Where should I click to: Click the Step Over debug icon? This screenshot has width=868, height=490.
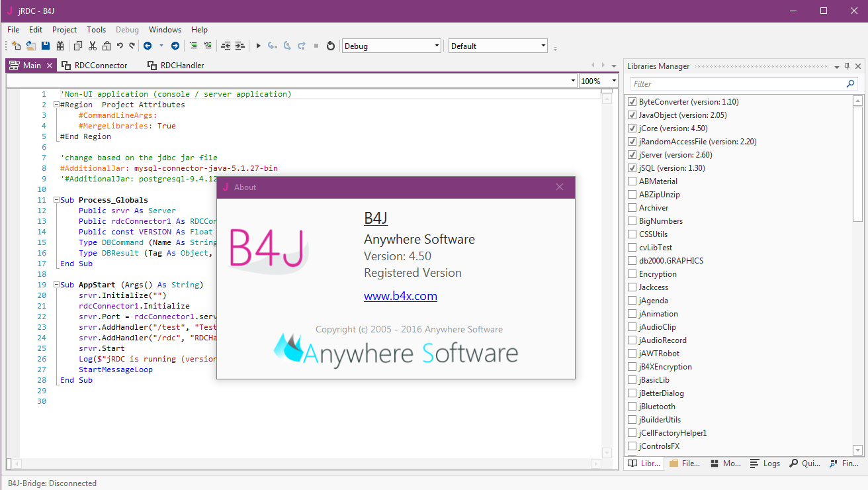click(287, 46)
